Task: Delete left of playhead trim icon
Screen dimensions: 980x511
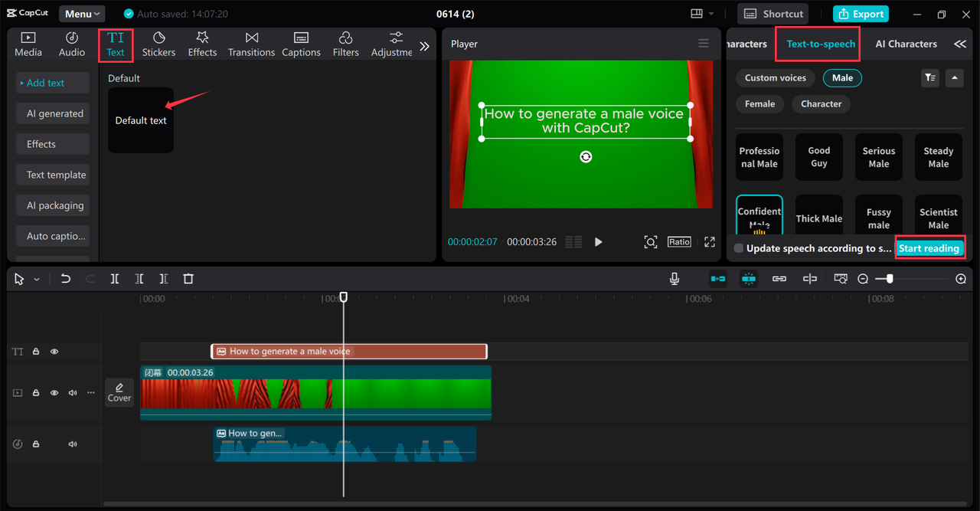Action: coord(139,279)
